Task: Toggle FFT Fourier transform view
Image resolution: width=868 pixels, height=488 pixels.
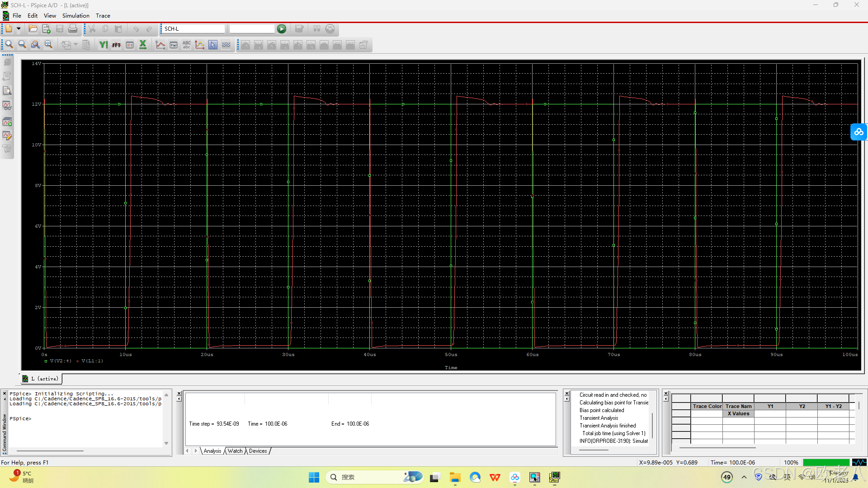Action: (116, 45)
